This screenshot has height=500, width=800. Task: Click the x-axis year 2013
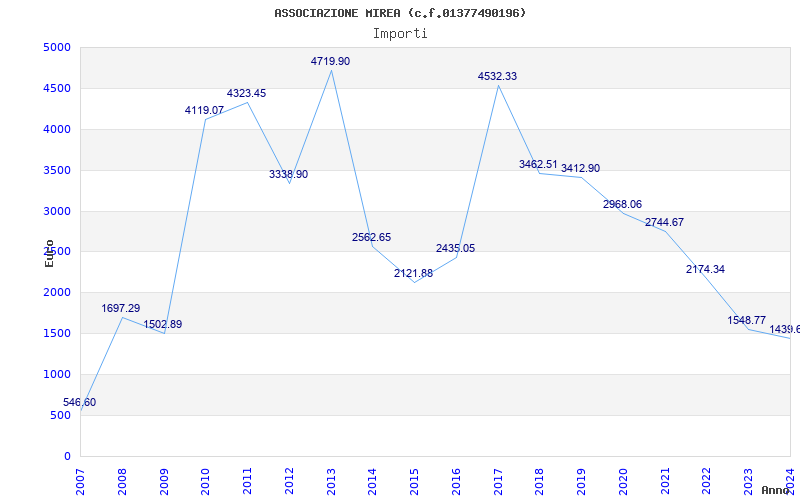click(331, 482)
